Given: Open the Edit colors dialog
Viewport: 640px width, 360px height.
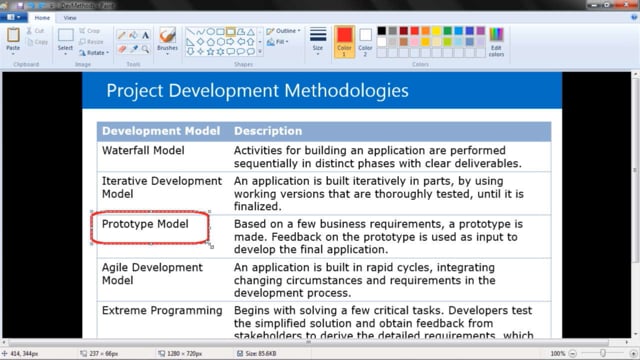Looking at the screenshot, I should point(496,42).
